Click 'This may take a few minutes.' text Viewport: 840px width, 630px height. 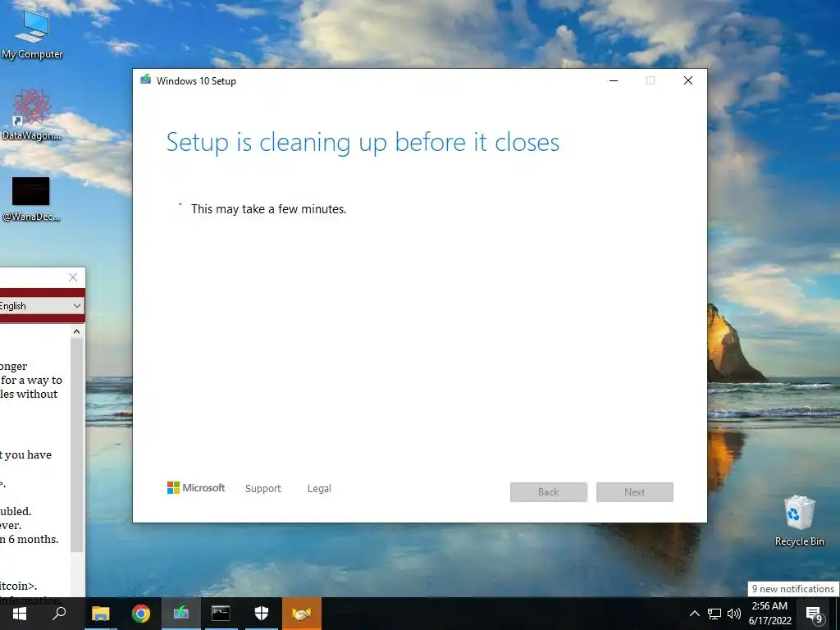point(268,209)
